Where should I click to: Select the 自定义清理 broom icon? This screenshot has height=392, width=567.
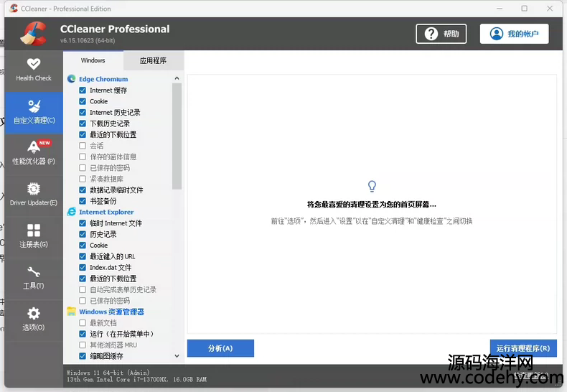point(34,106)
